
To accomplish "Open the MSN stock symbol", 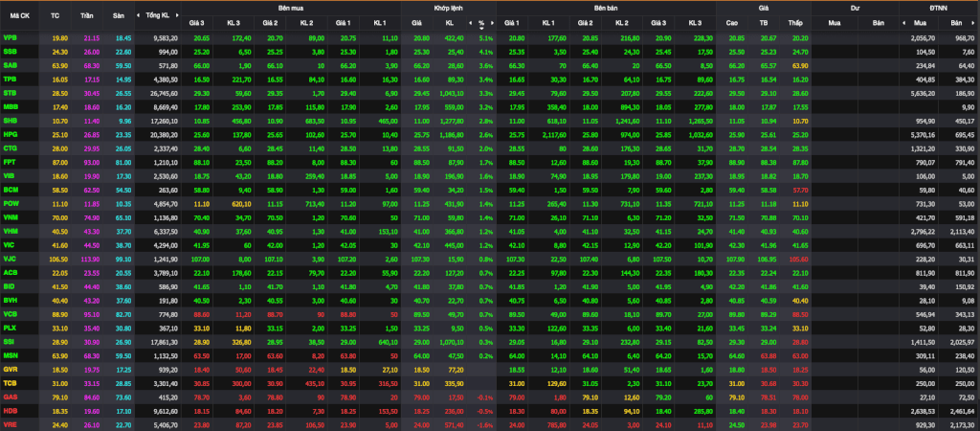I will click(x=11, y=355).
